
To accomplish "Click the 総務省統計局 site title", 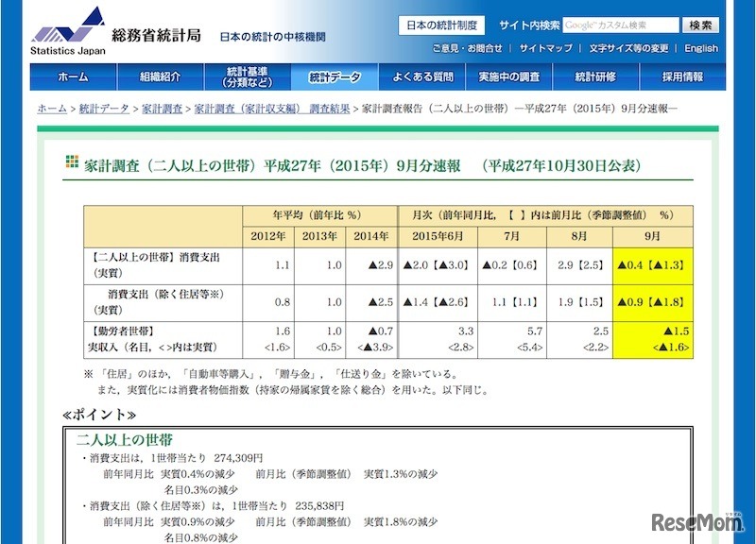I will [x=156, y=35].
